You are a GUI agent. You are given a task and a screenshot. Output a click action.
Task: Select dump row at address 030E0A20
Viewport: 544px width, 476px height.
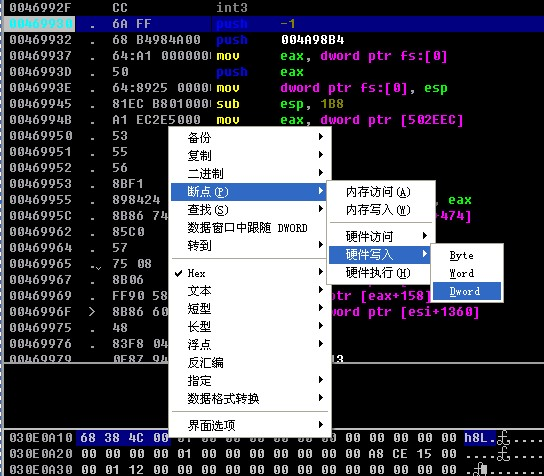274,454
